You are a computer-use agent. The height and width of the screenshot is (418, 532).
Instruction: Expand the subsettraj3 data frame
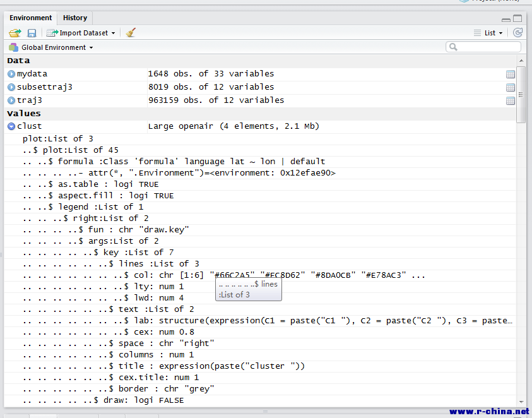point(11,87)
